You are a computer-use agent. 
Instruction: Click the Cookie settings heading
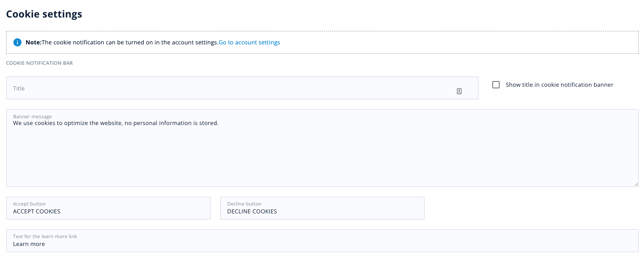coord(44,14)
